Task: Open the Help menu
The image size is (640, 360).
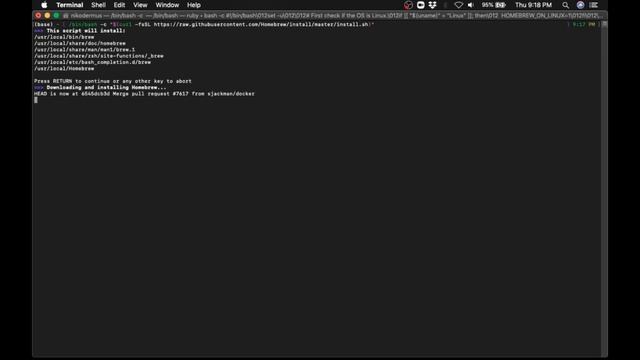Action: (x=193, y=5)
